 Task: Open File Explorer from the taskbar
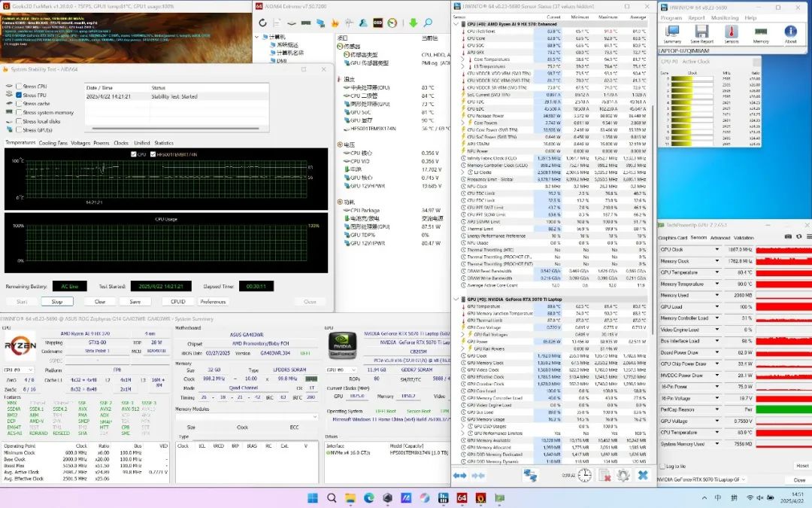pos(350,498)
